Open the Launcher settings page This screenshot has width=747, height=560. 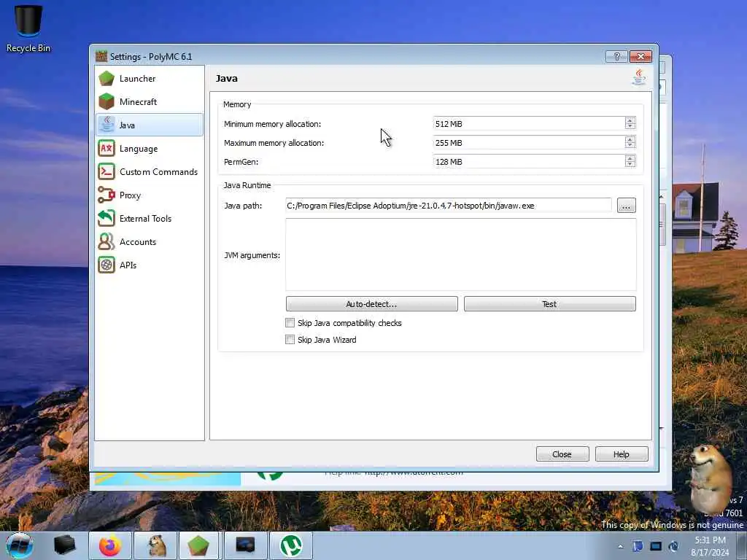[x=149, y=79]
